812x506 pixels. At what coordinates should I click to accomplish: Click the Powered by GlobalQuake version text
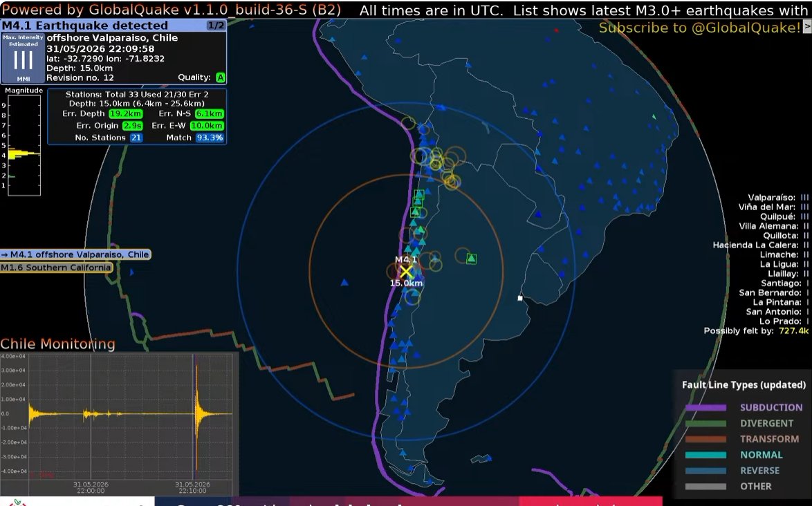coord(172,10)
